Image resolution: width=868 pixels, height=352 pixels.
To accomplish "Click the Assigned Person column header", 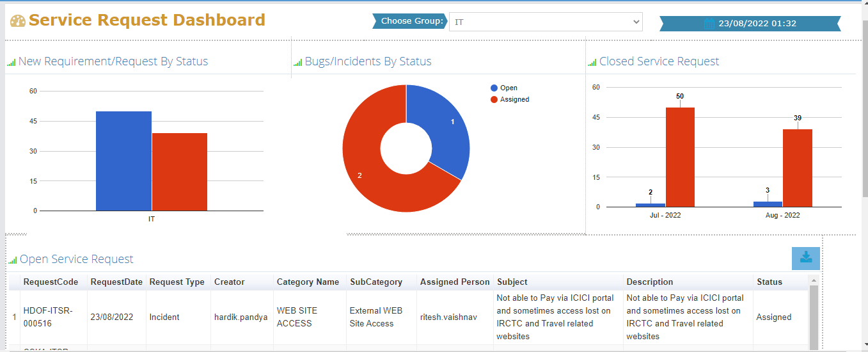I will [455, 282].
